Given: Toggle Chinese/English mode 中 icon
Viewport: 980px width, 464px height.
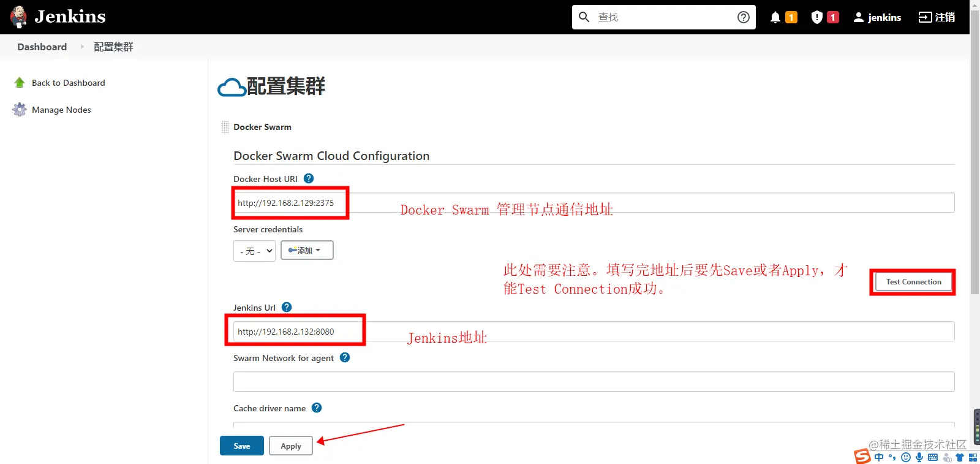Looking at the screenshot, I should coord(880,457).
